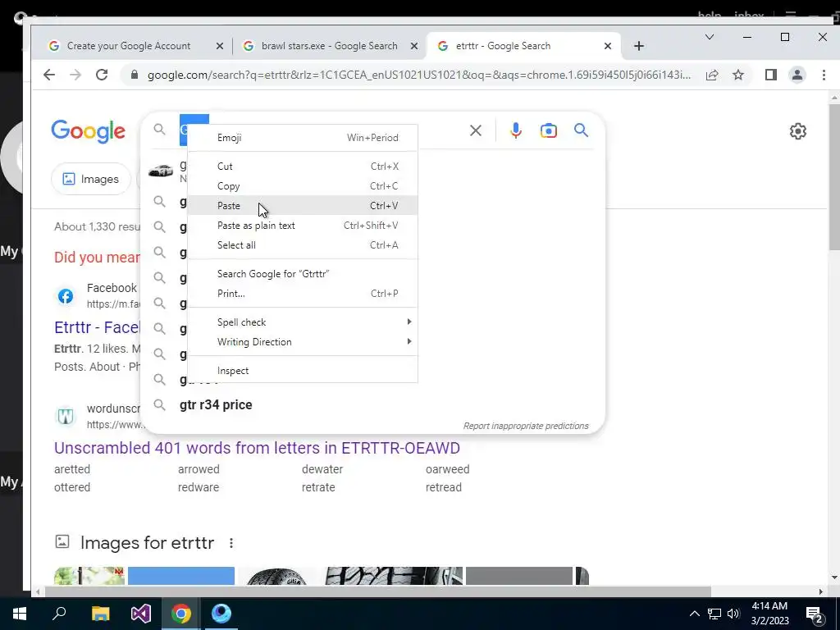This screenshot has width=840, height=630.
Task: Open the tab search chevron
Action: click(710, 37)
